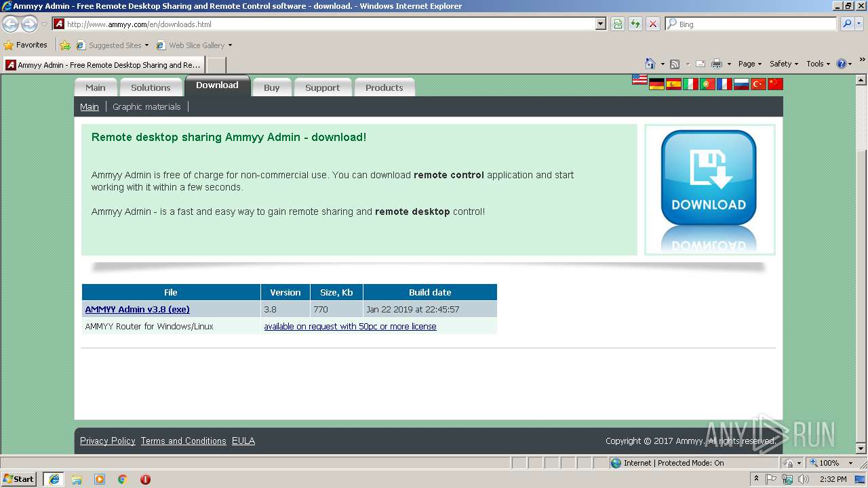Click the Add to Favorites Bar icon
The width and height of the screenshot is (868, 488).
65,45
